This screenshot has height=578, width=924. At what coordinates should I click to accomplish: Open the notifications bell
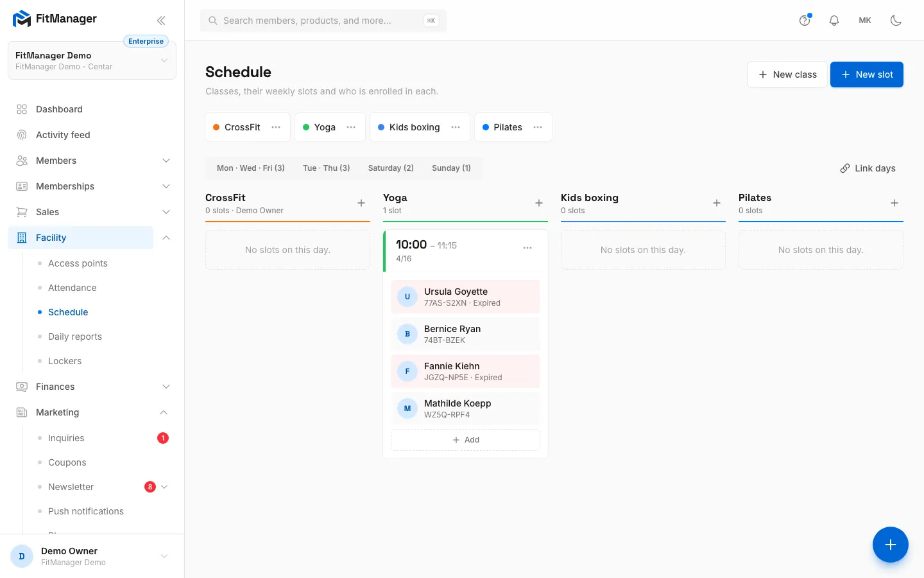click(834, 21)
